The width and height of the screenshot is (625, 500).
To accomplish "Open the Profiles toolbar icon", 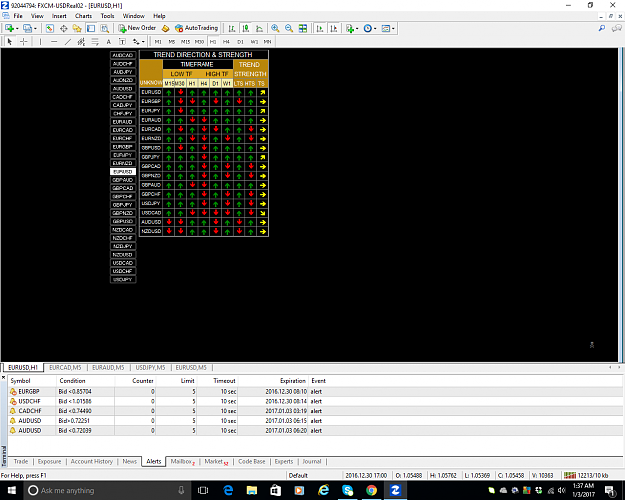I will pos(28,28).
